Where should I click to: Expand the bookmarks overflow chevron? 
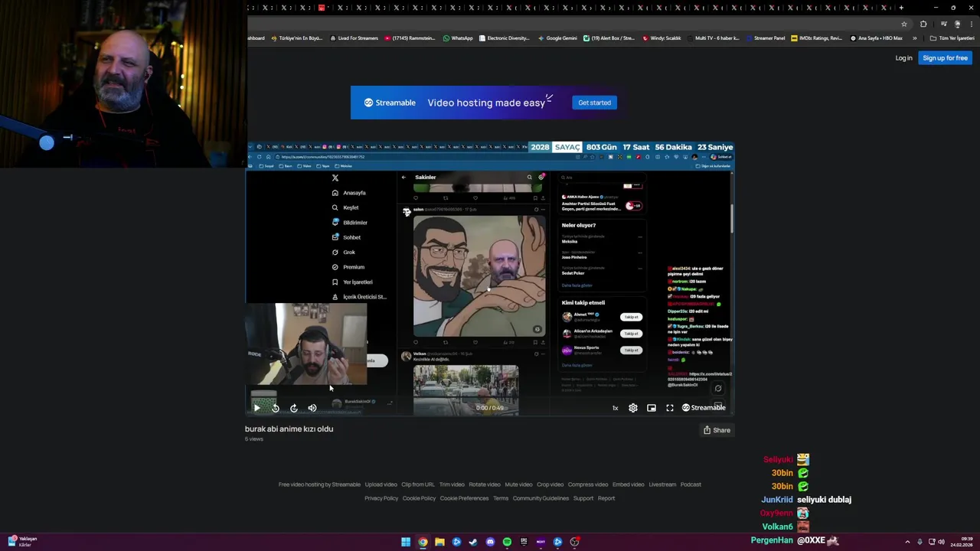pyautogui.click(x=914, y=38)
